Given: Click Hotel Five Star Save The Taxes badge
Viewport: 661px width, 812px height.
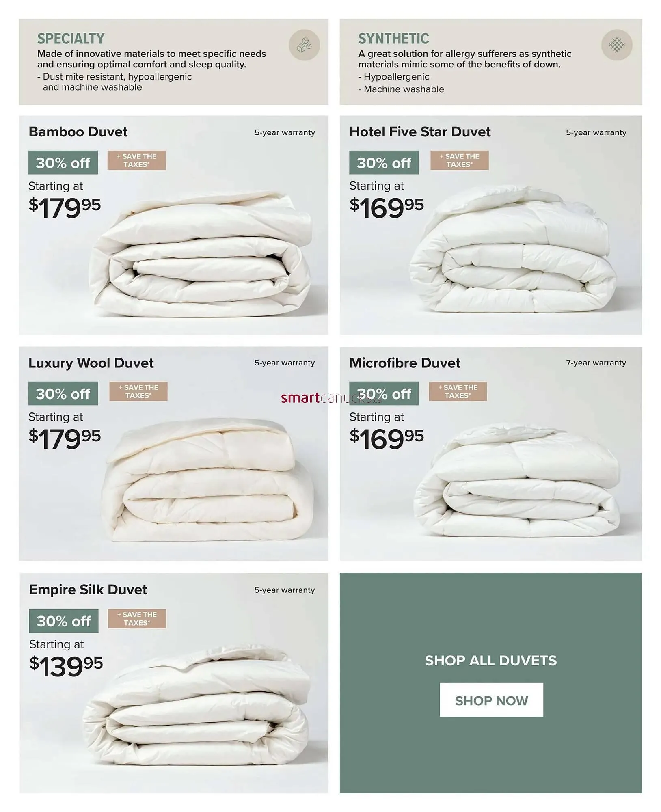Looking at the screenshot, I should click(460, 160).
